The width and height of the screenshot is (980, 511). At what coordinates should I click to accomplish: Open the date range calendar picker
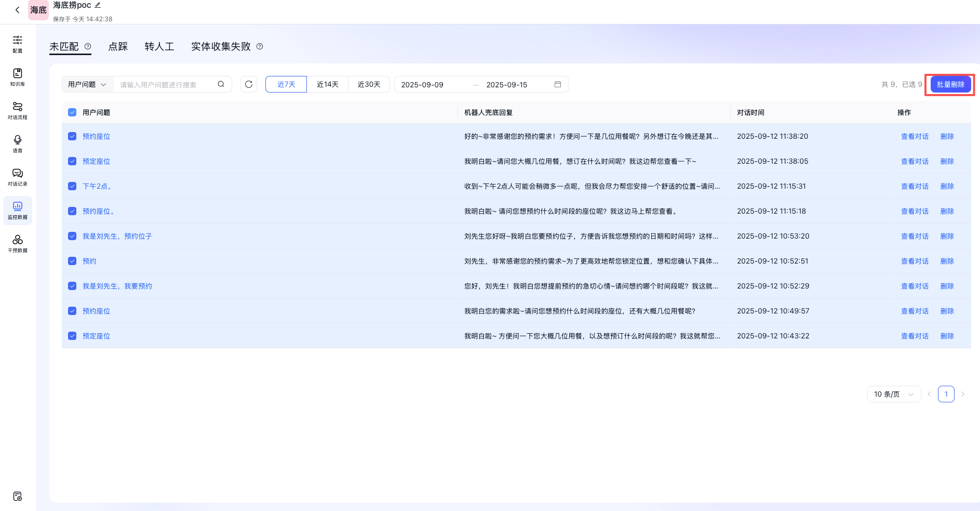[558, 84]
